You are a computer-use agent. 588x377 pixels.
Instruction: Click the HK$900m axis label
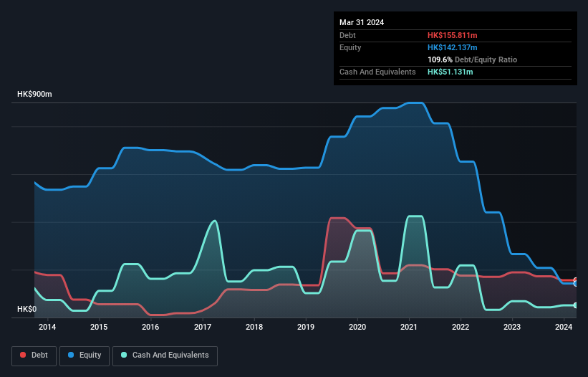pyautogui.click(x=34, y=94)
